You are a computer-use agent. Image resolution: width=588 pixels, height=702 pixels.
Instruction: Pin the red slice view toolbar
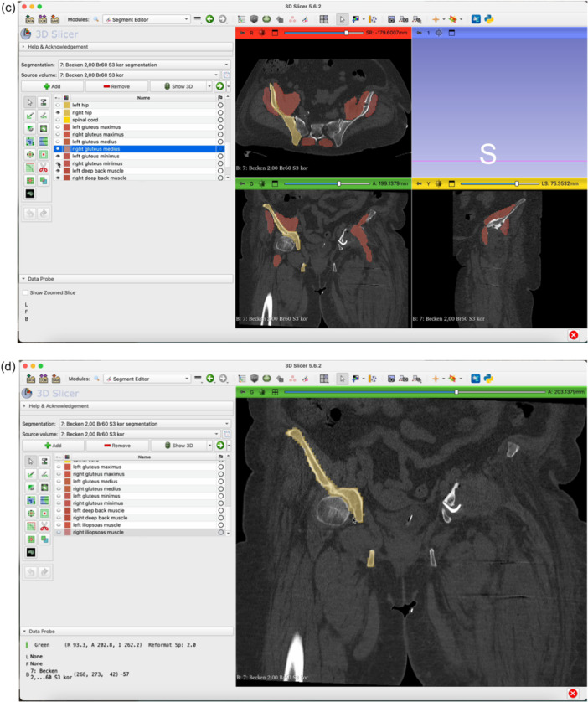click(x=243, y=33)
